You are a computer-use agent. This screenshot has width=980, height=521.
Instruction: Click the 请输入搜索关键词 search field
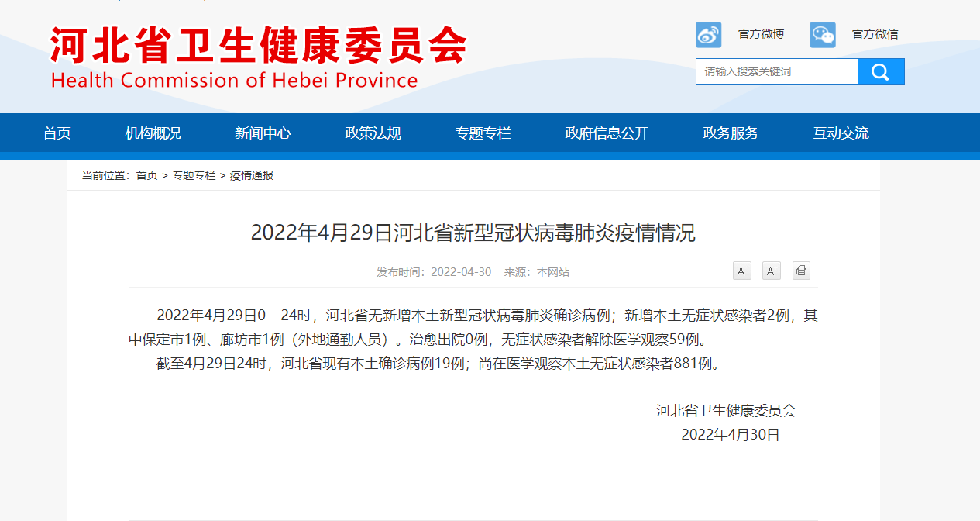tap(776, 71)
